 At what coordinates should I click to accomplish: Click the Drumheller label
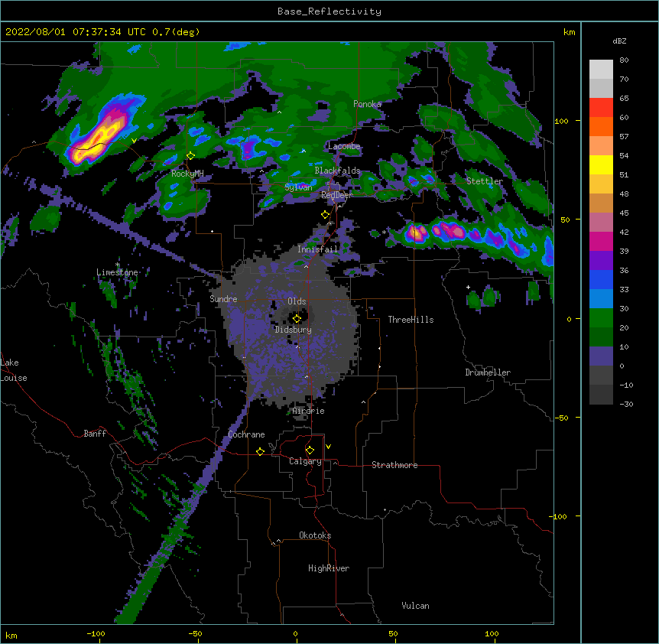[488, 372]
